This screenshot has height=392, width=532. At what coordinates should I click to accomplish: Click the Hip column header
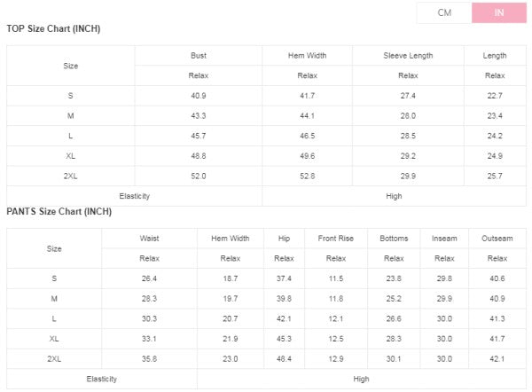[x=284, y=239]
